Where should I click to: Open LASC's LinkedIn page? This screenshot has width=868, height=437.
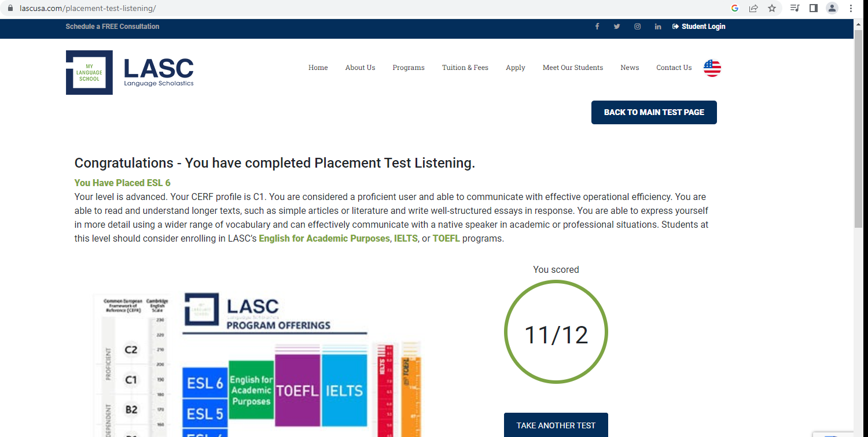[657, 26]
